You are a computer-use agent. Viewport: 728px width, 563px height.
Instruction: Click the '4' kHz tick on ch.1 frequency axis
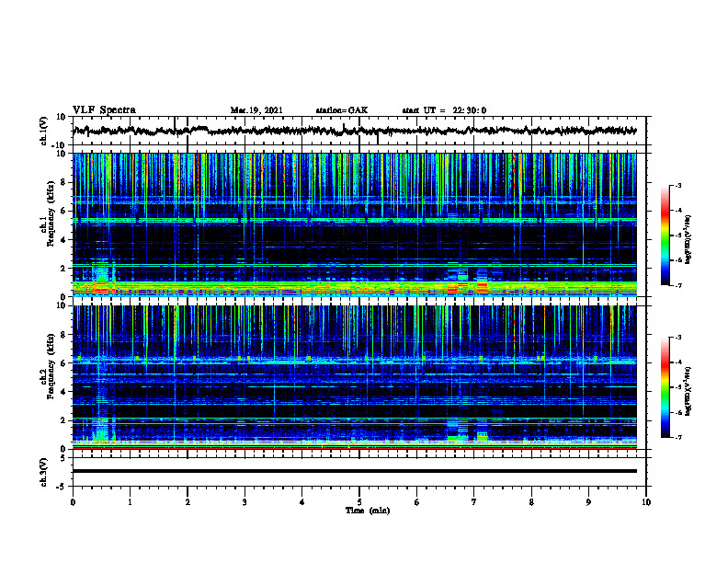(x=63, y=240)
